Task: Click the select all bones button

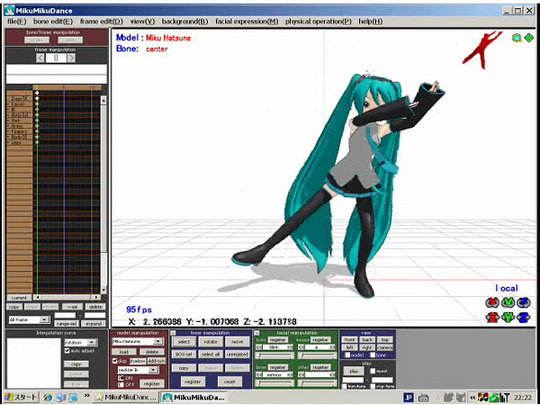Action: 210,354
